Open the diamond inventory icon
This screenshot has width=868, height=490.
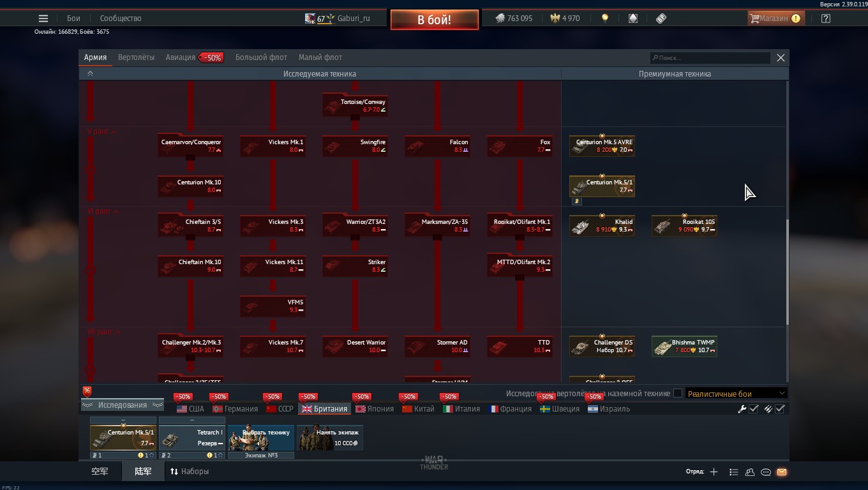[633, 19]
